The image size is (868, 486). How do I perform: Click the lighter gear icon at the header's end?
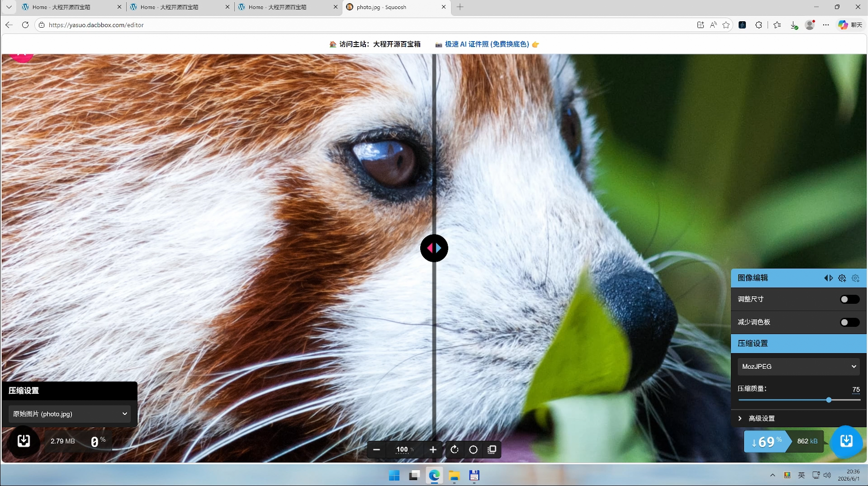855,278
